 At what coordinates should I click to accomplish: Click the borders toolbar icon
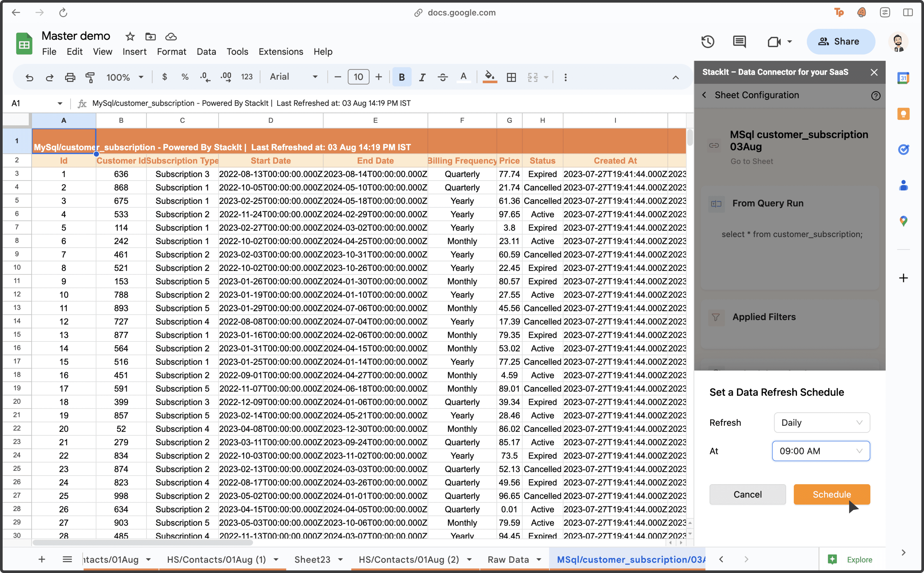pos(511,77)
